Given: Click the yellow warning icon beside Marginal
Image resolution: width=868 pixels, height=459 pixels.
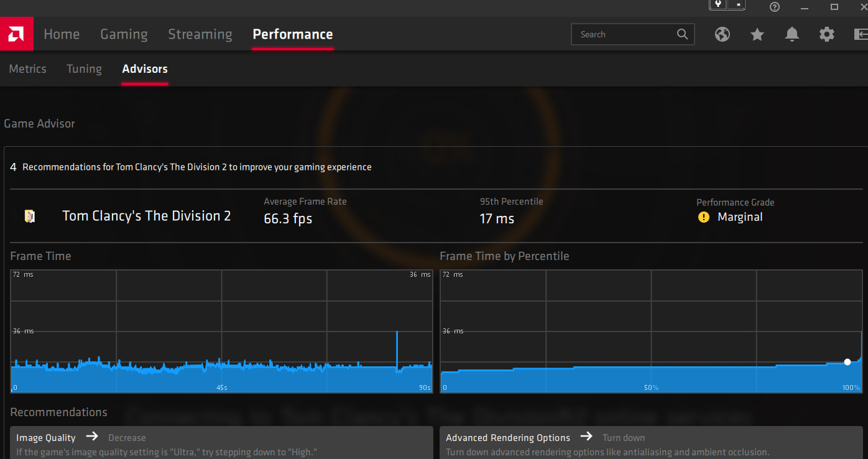Looking at the screenshot, I should point(704,217).
